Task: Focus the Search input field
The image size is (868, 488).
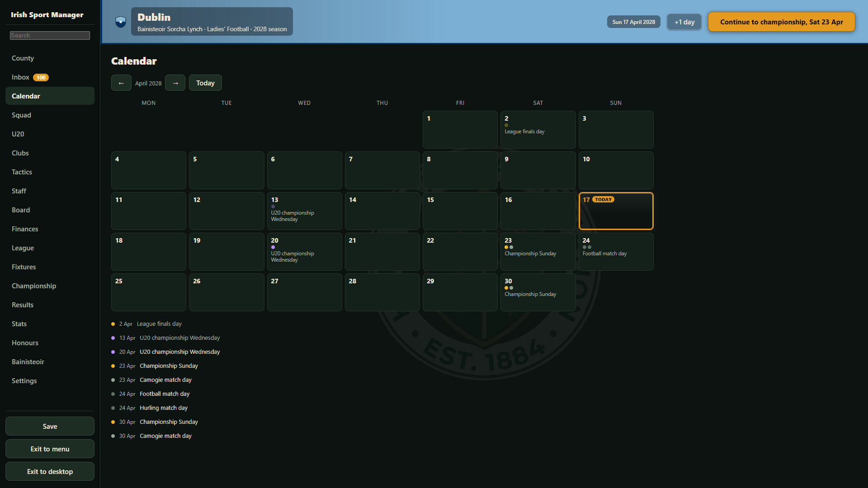Action: pyautogui.click(x=50, y=35)
